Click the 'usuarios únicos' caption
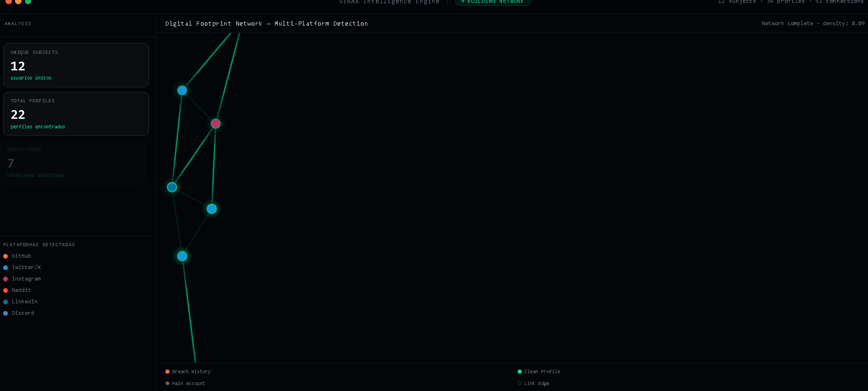This screenshot has width=868, height=391. tap(31, 78)
